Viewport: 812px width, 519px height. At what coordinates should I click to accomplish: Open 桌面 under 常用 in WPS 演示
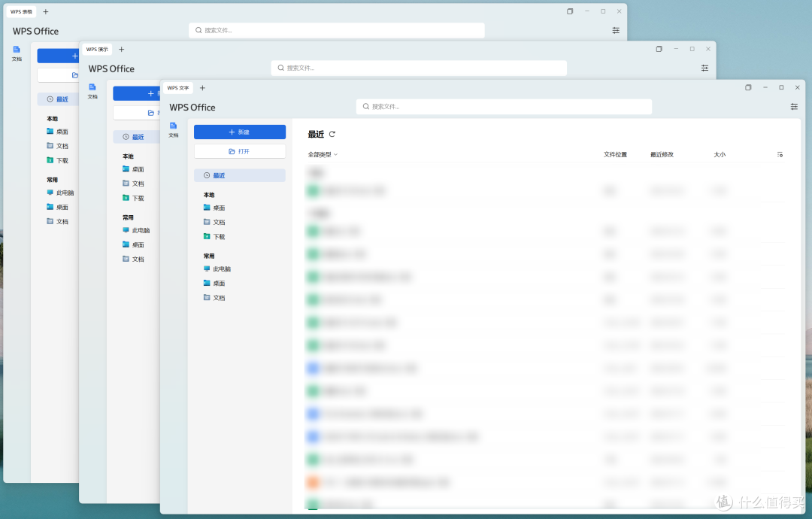[134, 245]
